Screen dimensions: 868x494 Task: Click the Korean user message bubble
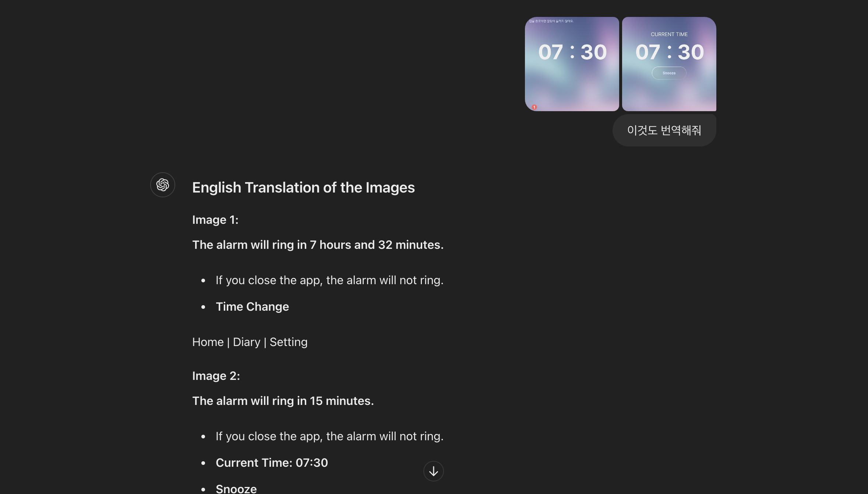(x=664, y=130)
